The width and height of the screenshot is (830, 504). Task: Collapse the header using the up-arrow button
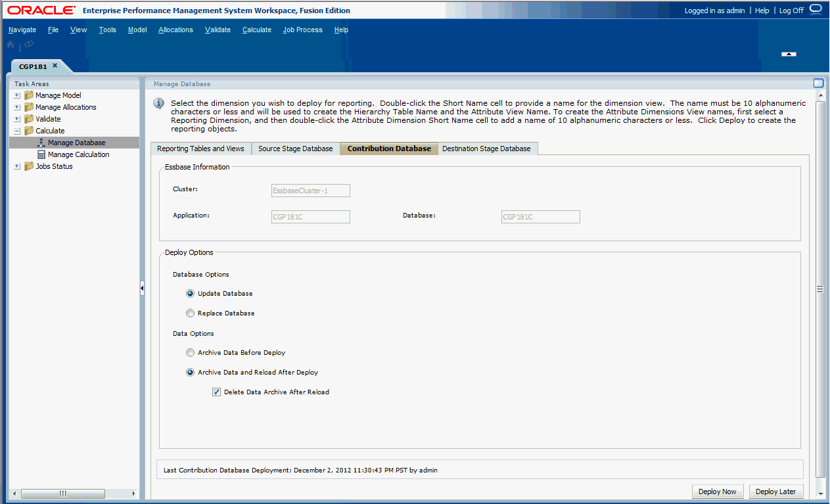789,54
